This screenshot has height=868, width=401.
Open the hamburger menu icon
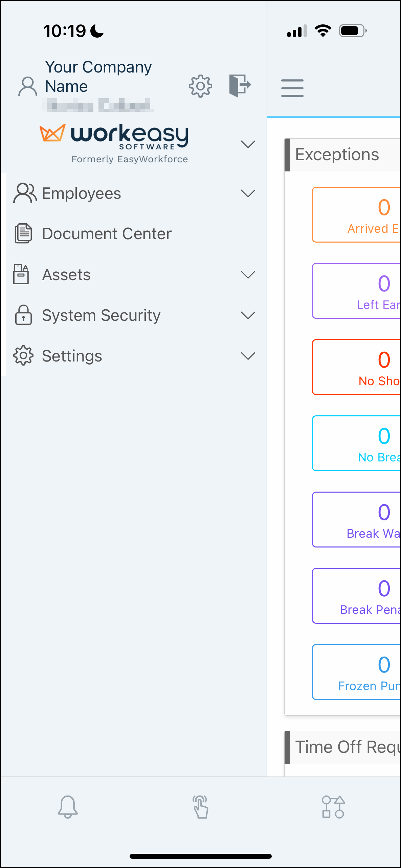click(x=292, y=88)
